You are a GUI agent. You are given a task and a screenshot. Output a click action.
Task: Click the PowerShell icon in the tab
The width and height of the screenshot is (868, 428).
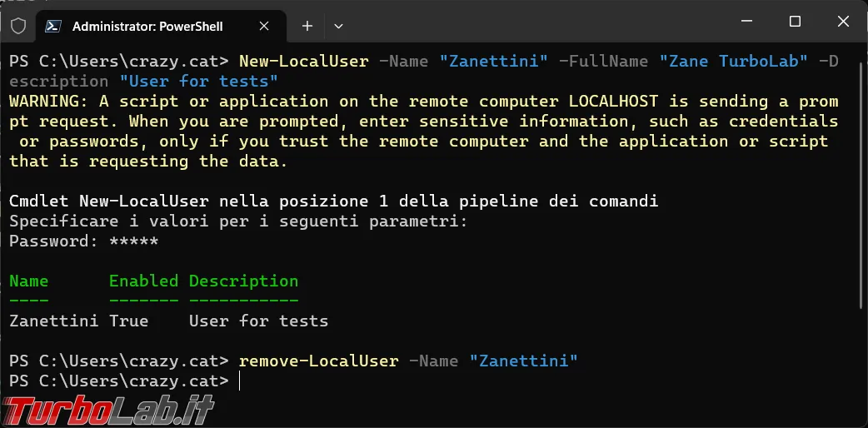point(53,26)
